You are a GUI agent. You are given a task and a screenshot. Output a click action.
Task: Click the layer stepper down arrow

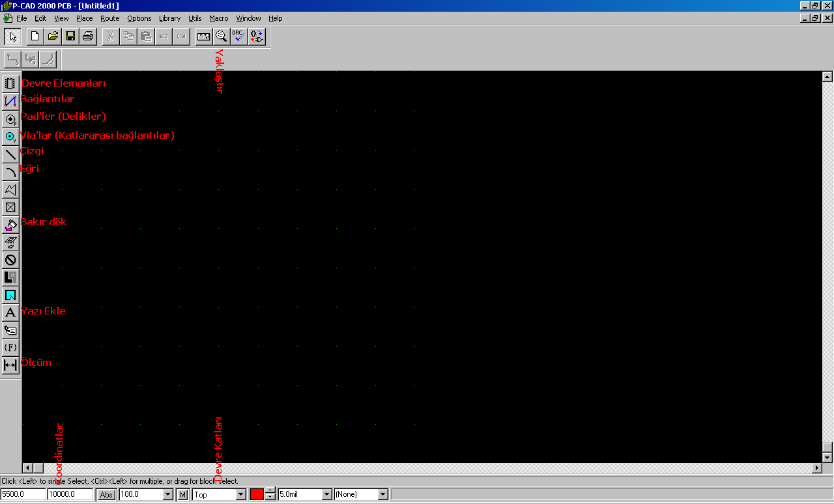(x=270, y=497)
